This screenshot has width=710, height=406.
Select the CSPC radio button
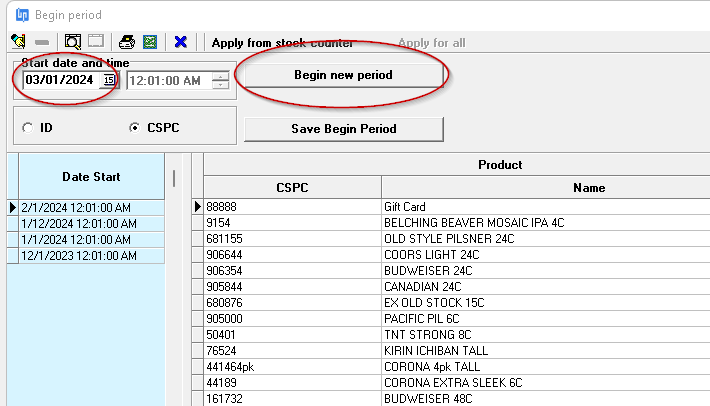click(x=135, y=128)
